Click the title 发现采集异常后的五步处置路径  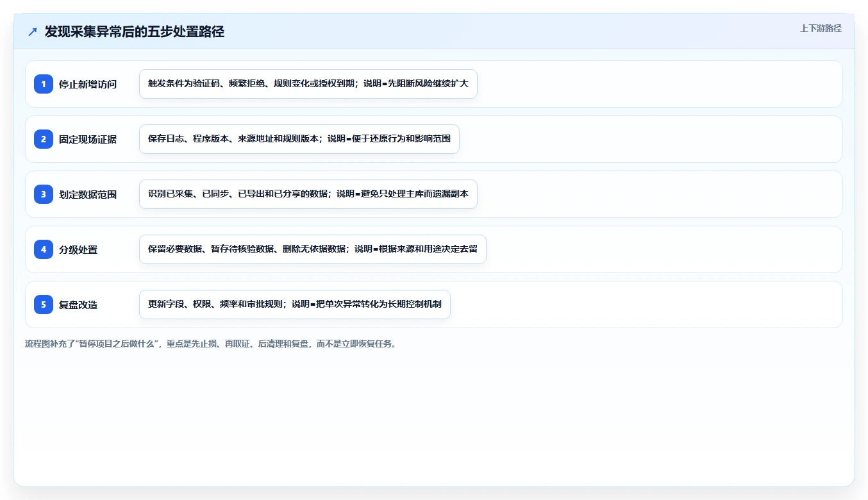[135, 31]
